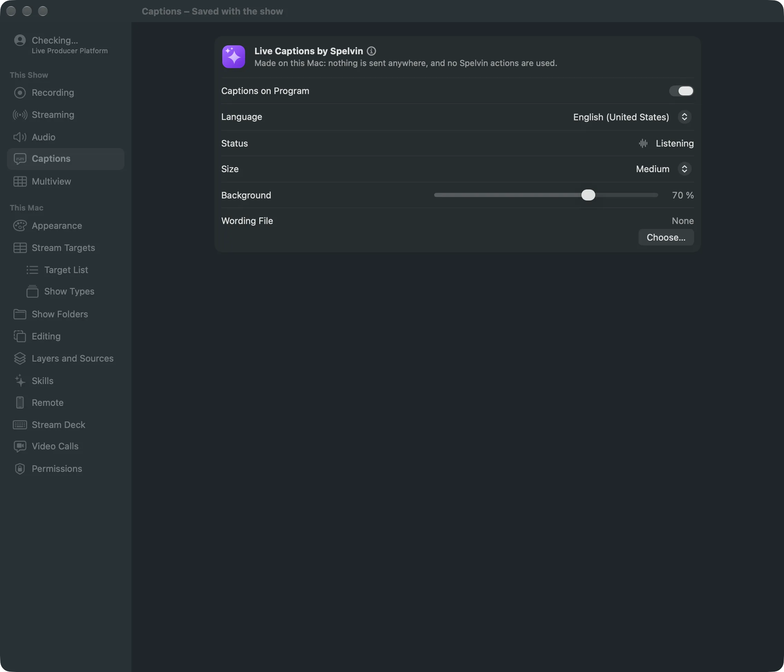Screen dimensions: 784x672
Task: Adjust the Background opacity slider
Action: tap(546, 195)
